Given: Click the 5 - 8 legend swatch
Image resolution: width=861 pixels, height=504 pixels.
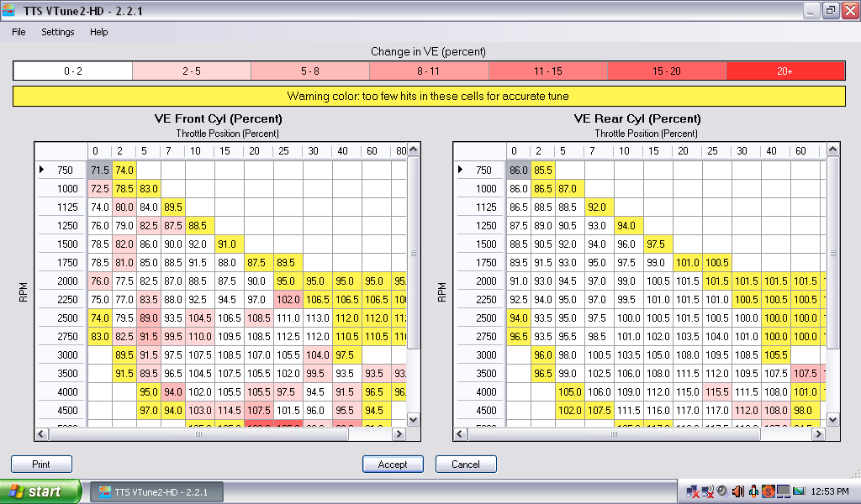Looking at the screenshot, I should [310, 71].
